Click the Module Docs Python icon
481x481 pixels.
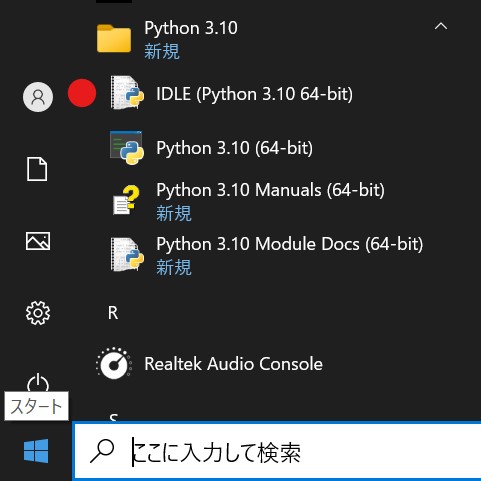(127, 254)
